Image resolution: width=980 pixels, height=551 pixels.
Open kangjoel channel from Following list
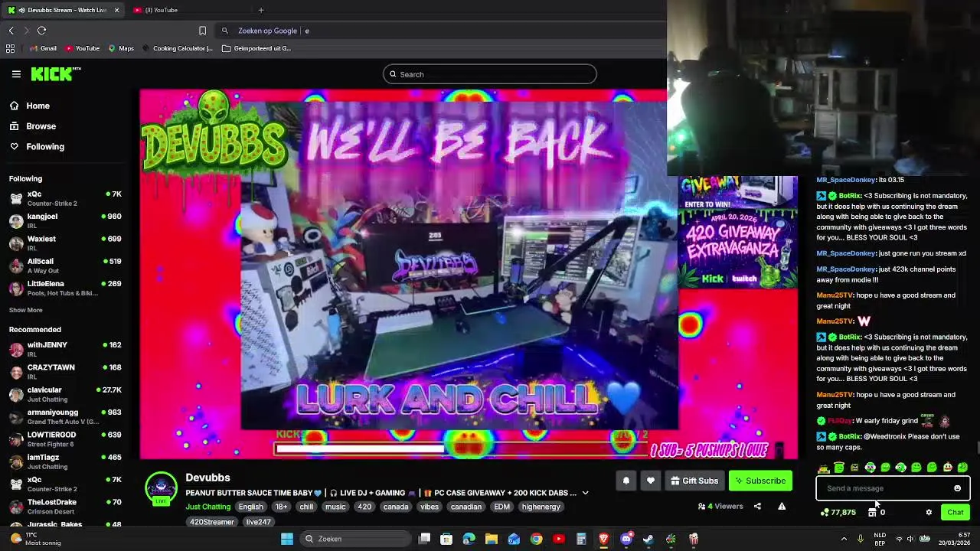(65, 220)
